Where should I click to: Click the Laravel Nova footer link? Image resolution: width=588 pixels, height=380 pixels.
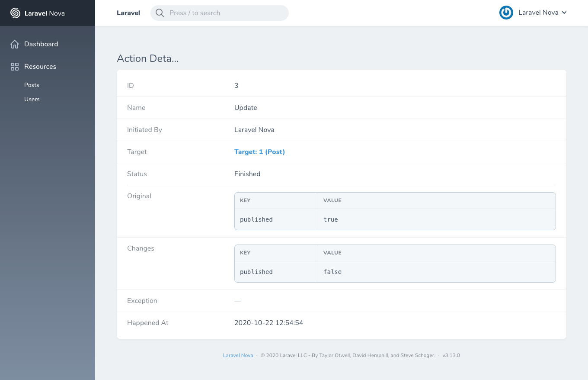(238, 355)
